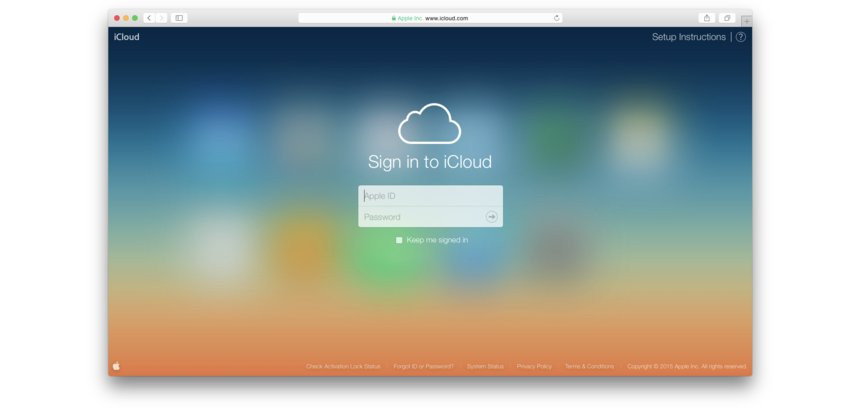
Task: Open the help question mark icon
Action: [740, 37]
